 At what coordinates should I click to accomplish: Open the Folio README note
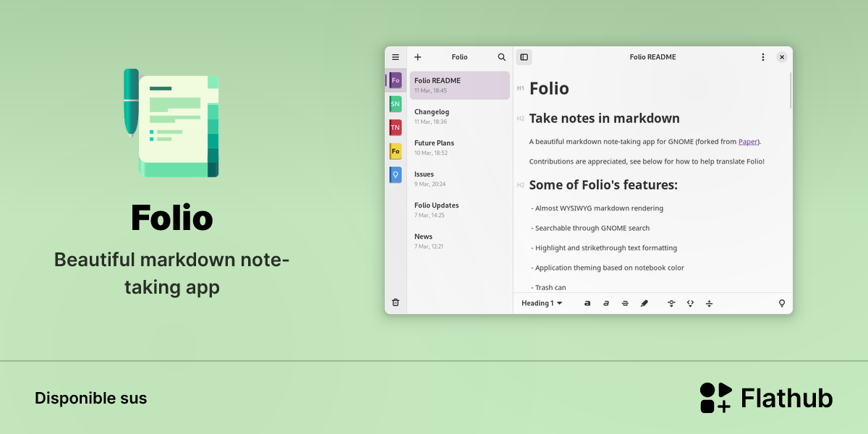459,85
